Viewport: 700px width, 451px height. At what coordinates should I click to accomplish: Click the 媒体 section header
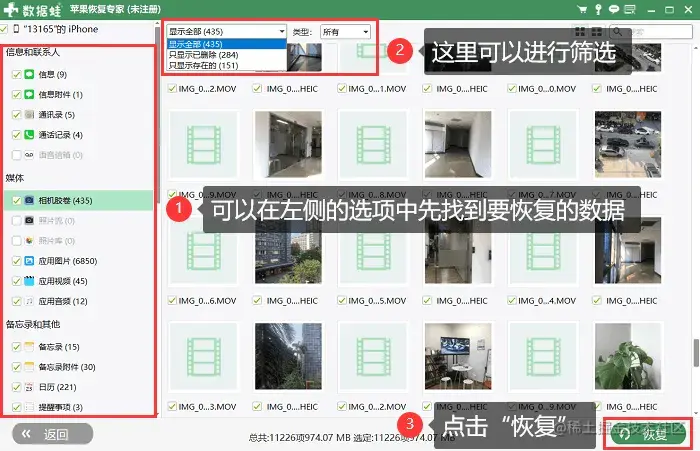click(x=15, y=178)
